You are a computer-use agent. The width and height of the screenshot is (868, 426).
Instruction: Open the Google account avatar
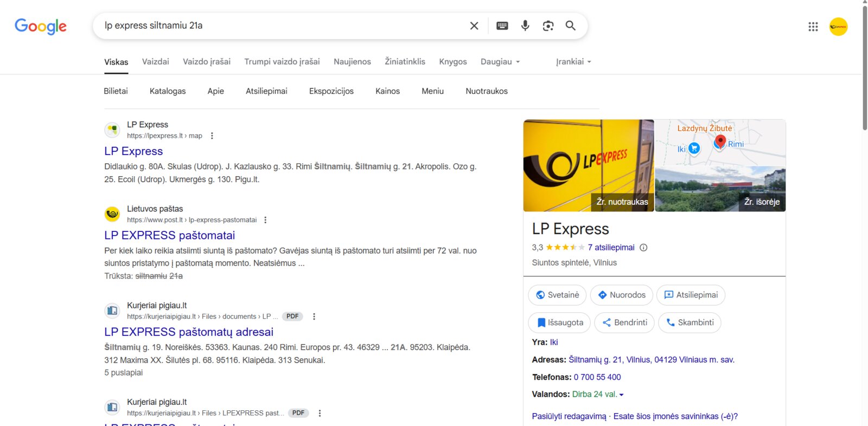coord(838,27)
